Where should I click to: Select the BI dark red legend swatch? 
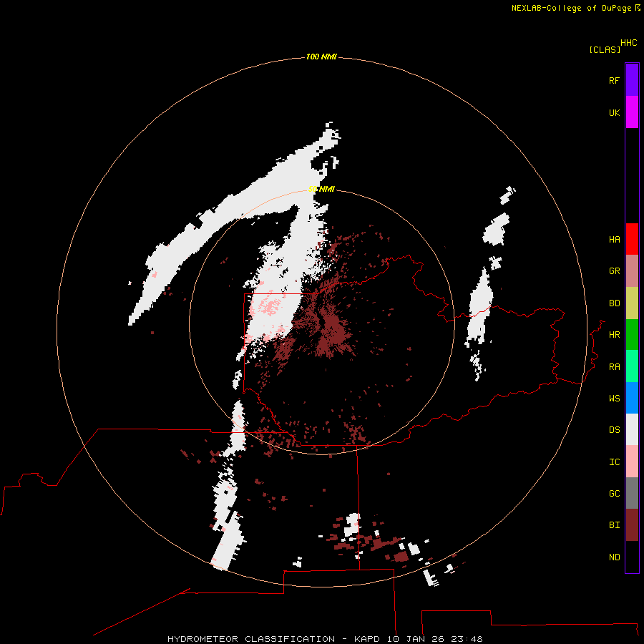632,525
